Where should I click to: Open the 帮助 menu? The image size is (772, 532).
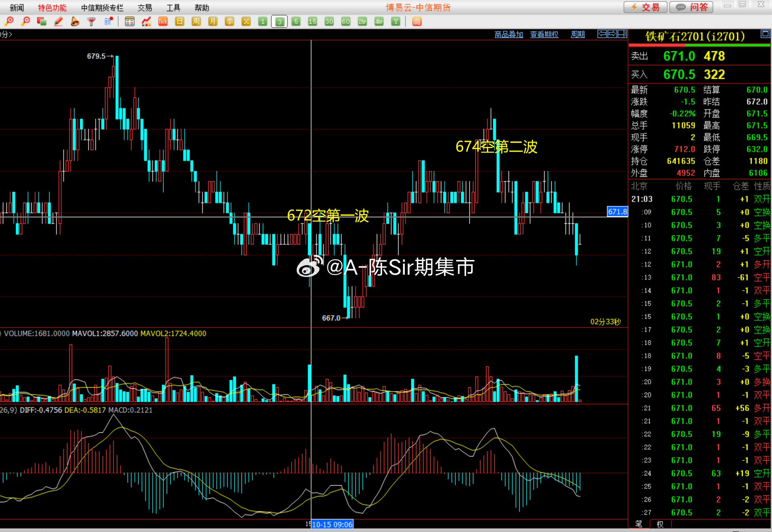pos(202,8)
